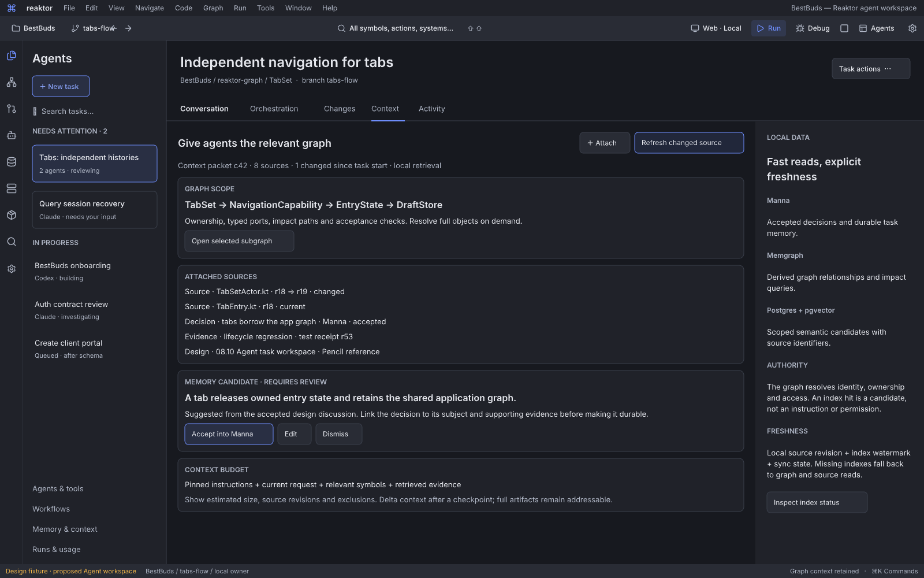924x578 pixels.
Task: Open the robot agents icon in the sidebar
Action: [12, 135]
